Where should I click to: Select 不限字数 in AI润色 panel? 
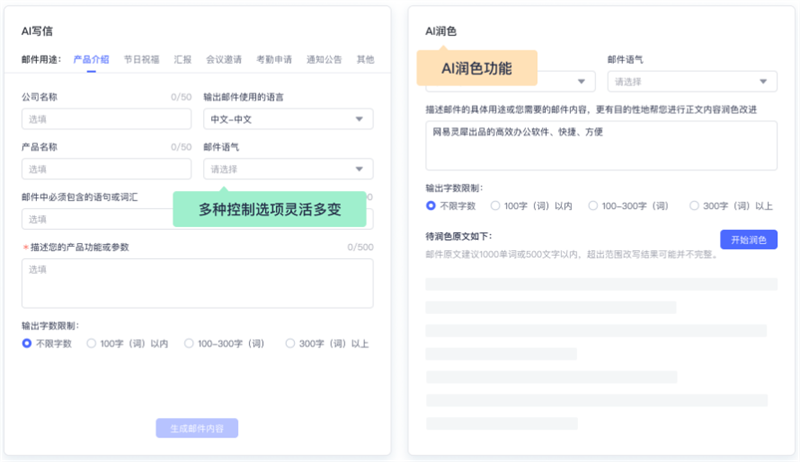coord(451,206)
